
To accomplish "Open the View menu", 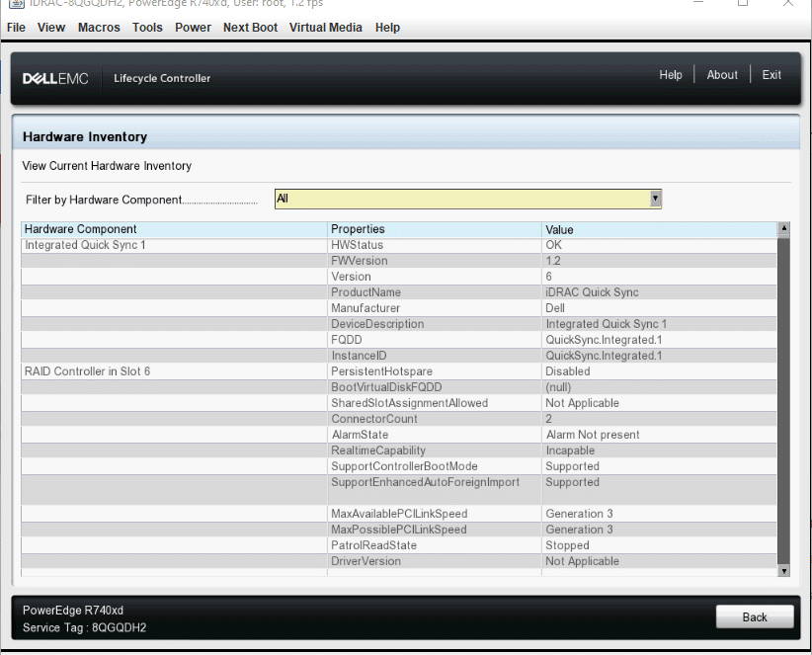I will click(51, 28).
